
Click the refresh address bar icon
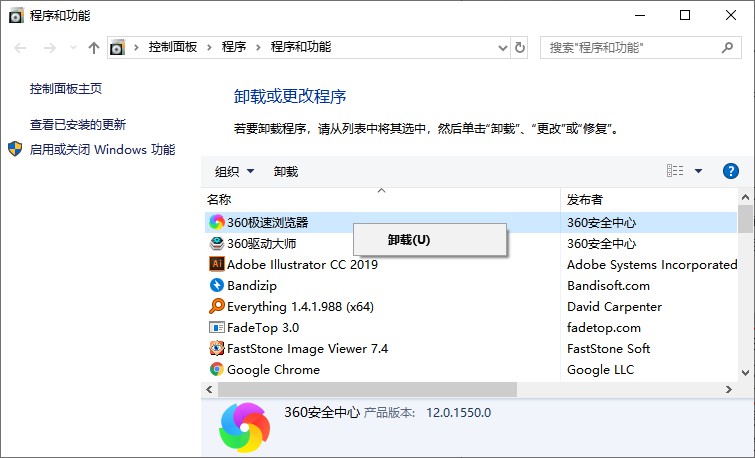click(x=520, y=47)
